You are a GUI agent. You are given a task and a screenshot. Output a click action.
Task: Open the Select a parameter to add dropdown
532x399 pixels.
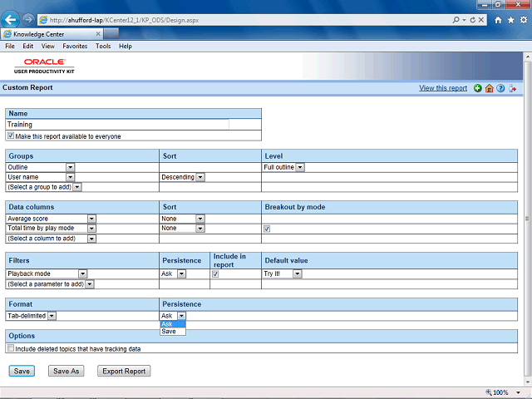point(90,284)
